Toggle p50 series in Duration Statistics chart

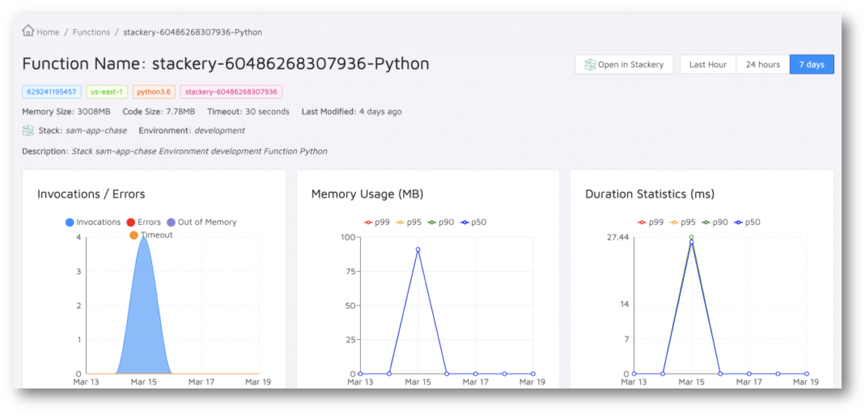coord(747,222)
